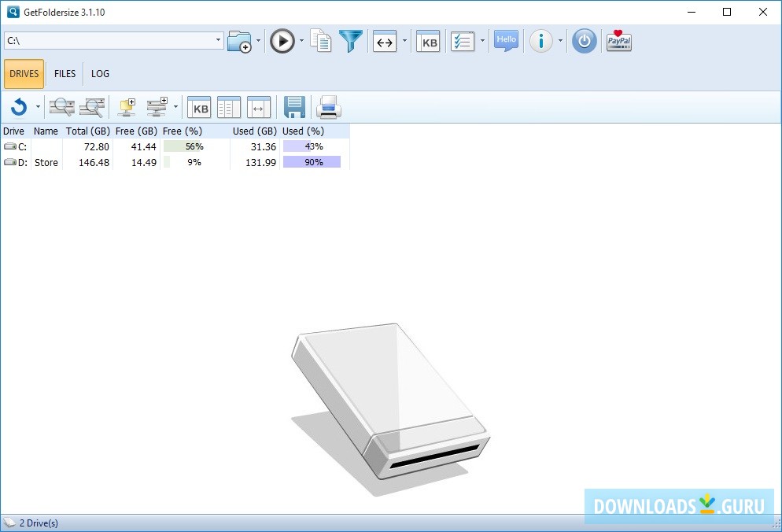The height and width of the screenshot is (532, 782).
Task: Open the PayPal donate icon
Action: [619, 41]
